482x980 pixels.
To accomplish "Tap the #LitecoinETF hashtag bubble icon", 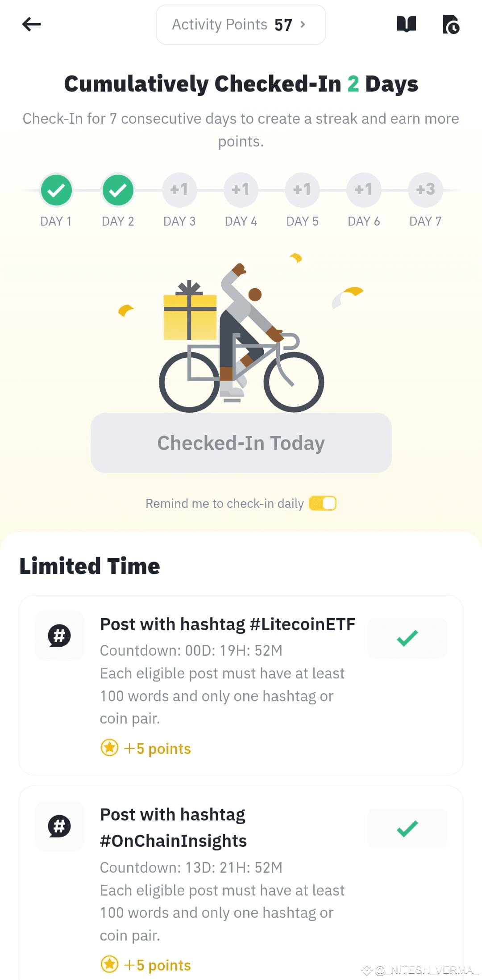I will point(59,635).
